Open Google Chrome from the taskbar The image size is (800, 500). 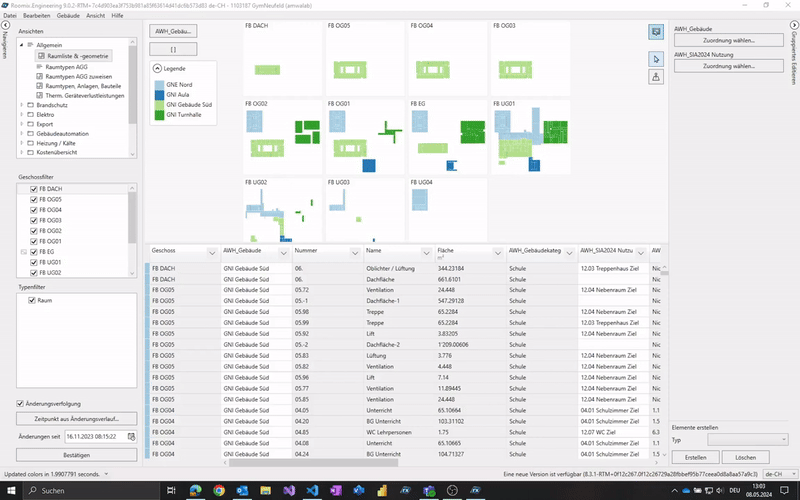pos(219,491)
